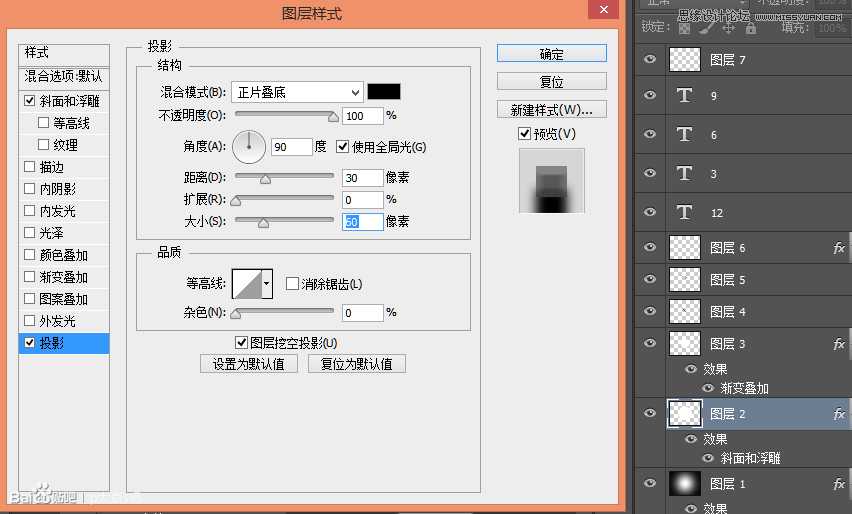Click the 确定 button
The image size is (852, 514).
tap(552, 54)
